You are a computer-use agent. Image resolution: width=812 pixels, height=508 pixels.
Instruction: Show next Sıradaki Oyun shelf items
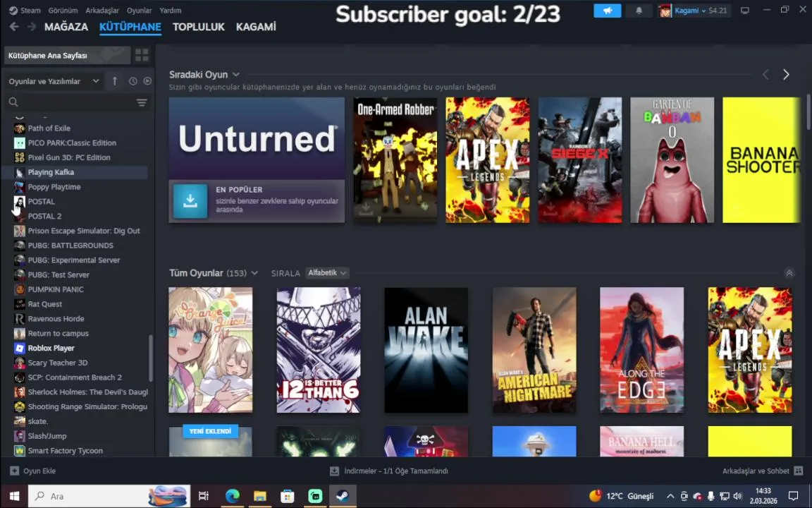coord(786,75)
